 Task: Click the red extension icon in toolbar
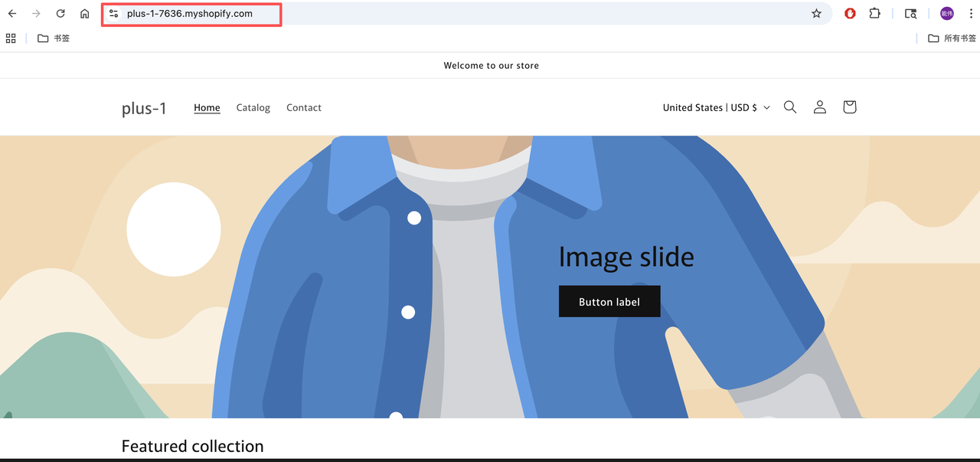850,14
